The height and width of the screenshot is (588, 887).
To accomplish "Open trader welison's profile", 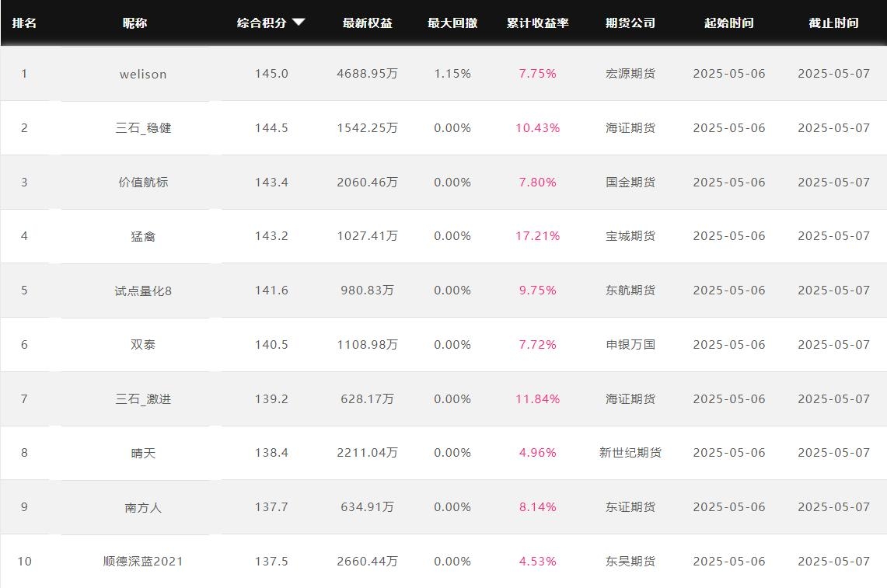I will point(143,74).
